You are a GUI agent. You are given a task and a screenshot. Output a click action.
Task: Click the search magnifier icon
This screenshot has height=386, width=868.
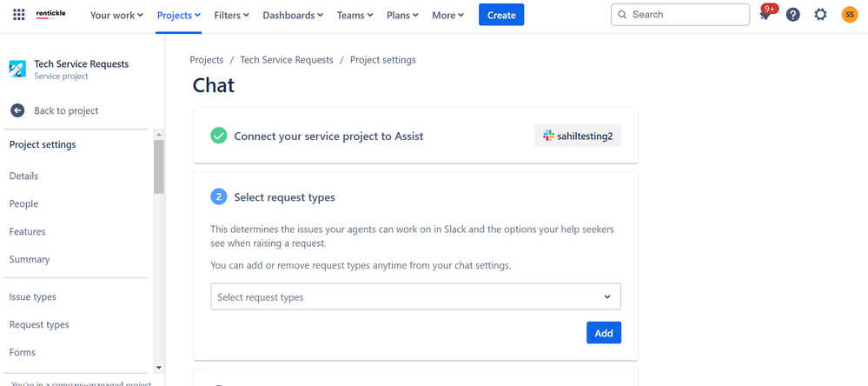click(x=622, y=15)
